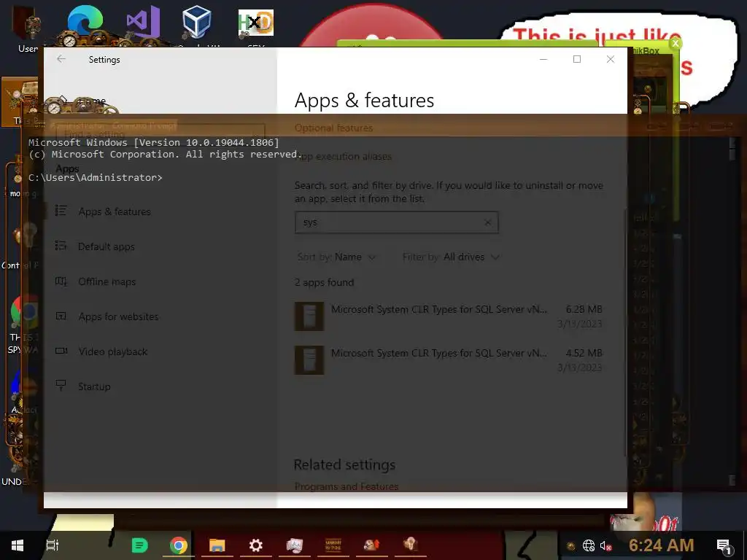Screen dimensions: 747x560
Task: Clear the sys search text
Action: tap(487, 222)
